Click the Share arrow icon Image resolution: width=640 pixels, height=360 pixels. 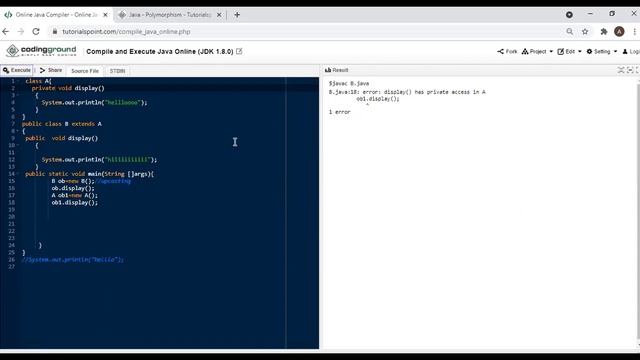[x=42, y=70]
